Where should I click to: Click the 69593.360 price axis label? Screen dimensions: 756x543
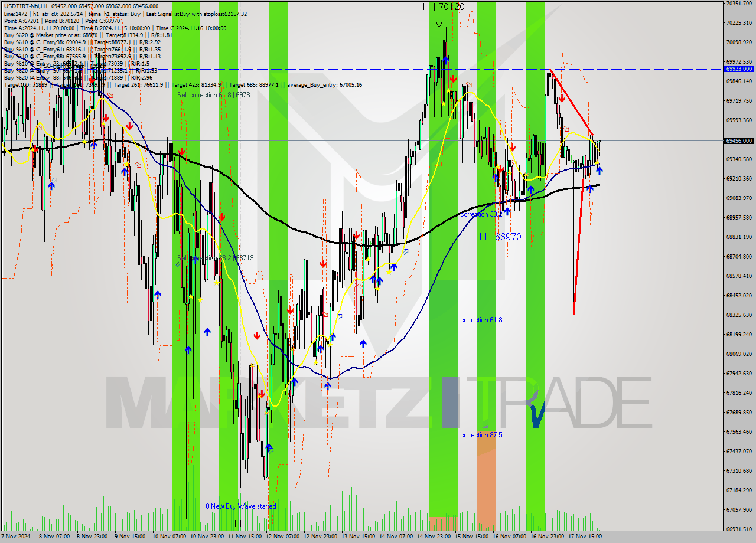[739, 120]
